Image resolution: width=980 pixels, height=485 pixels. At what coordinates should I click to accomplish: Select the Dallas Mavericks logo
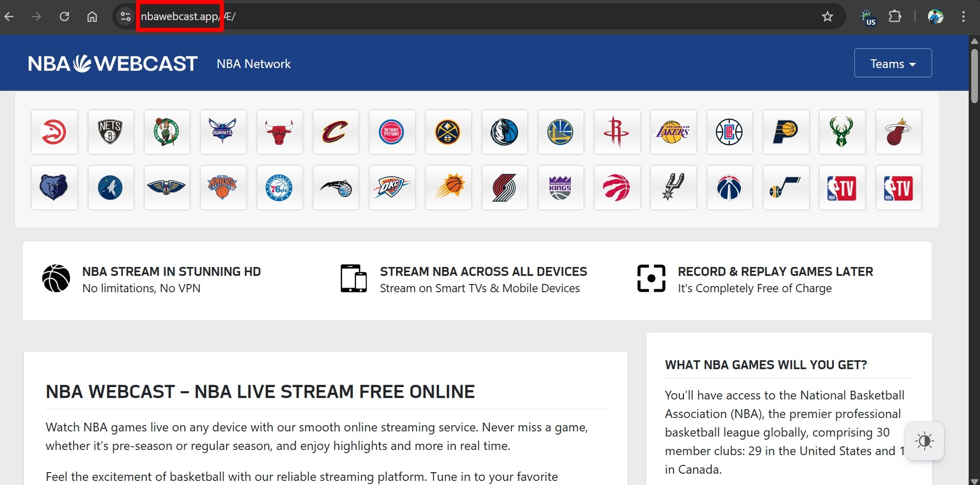point(505,132)
